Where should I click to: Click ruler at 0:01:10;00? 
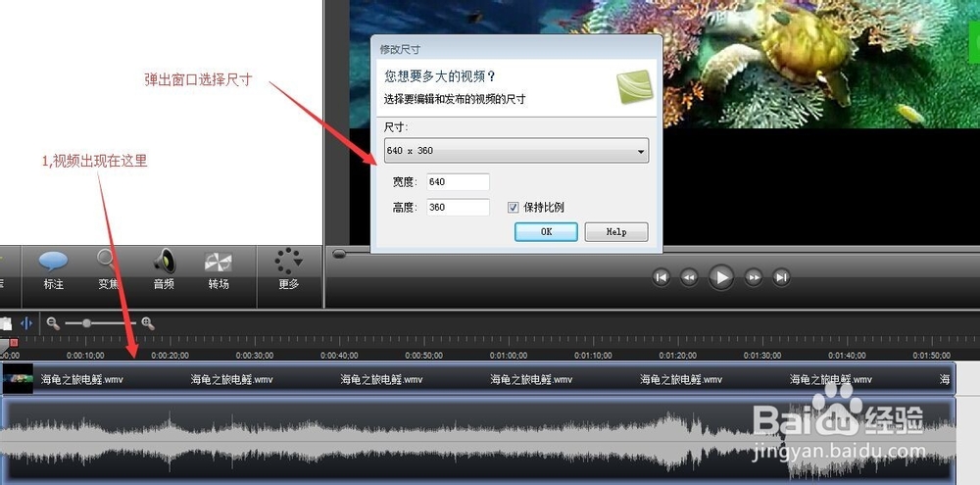point(593,355)
